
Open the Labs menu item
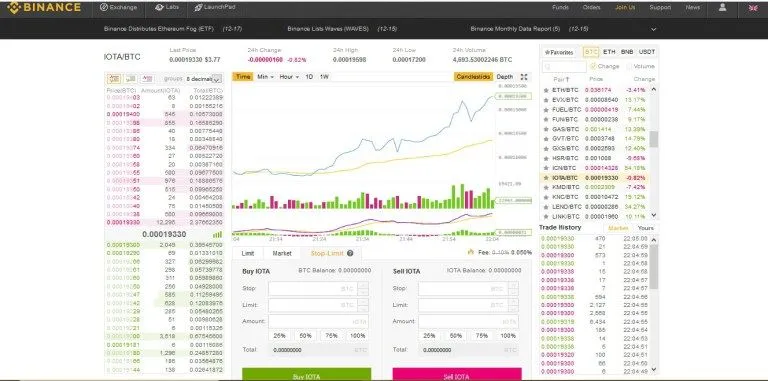[167, 7]
